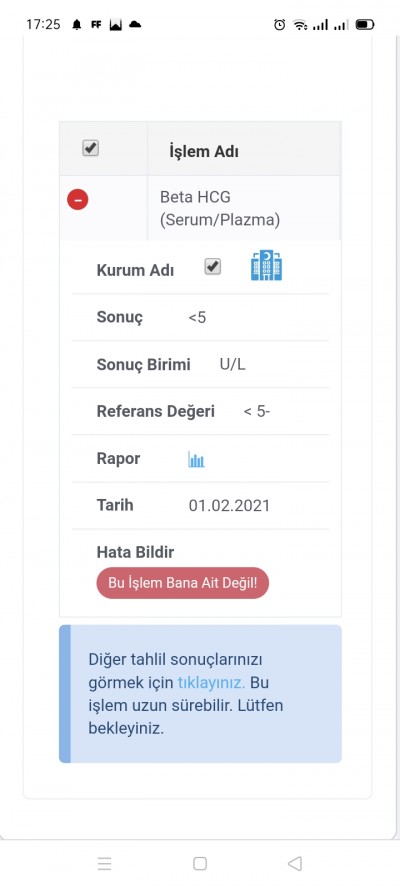Tap the FF notification icon

(96, 25)
